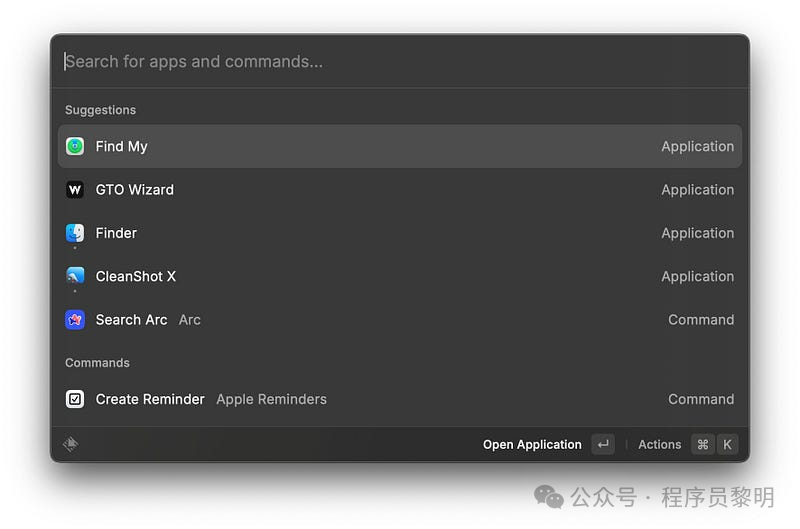Focus the search apps and commands field
This screenshot has width=800, height=529.
[400, 61]
